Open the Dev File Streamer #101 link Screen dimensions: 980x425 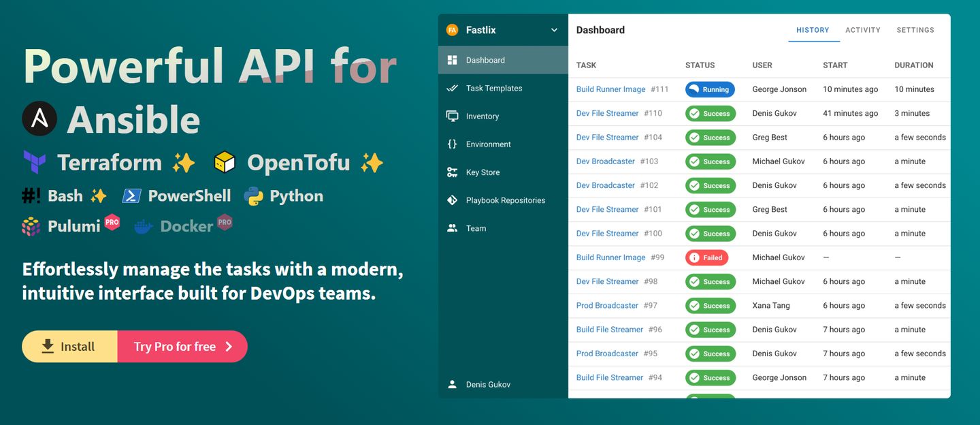[607, 209]
